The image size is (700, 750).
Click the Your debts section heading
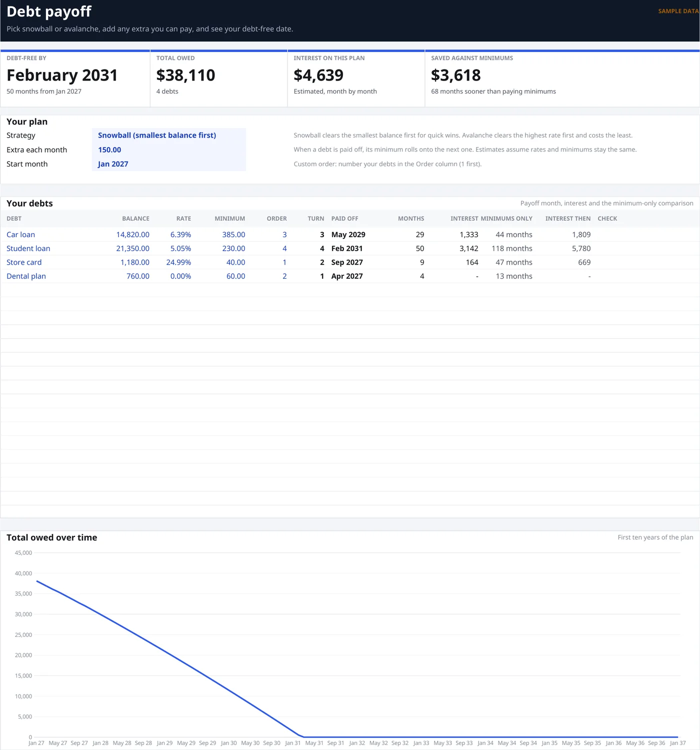click(x=29, y=203)
